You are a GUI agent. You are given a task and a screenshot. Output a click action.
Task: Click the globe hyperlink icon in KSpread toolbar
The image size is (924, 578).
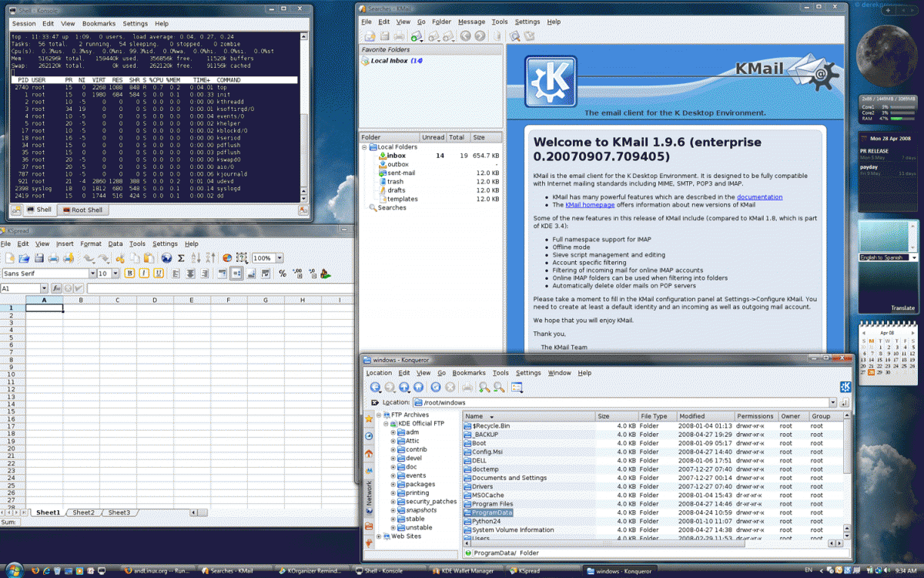click(x=166, y=258)
